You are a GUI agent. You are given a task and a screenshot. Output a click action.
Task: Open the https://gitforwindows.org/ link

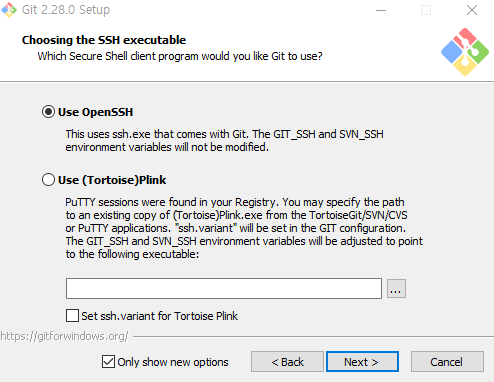point(64,336)
